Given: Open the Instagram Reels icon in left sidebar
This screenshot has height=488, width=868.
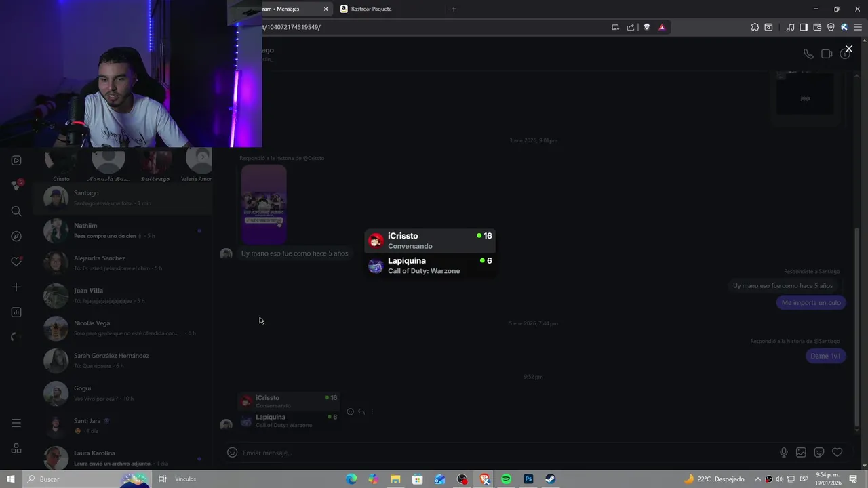Looking at the screenshot, I should 16,161.
